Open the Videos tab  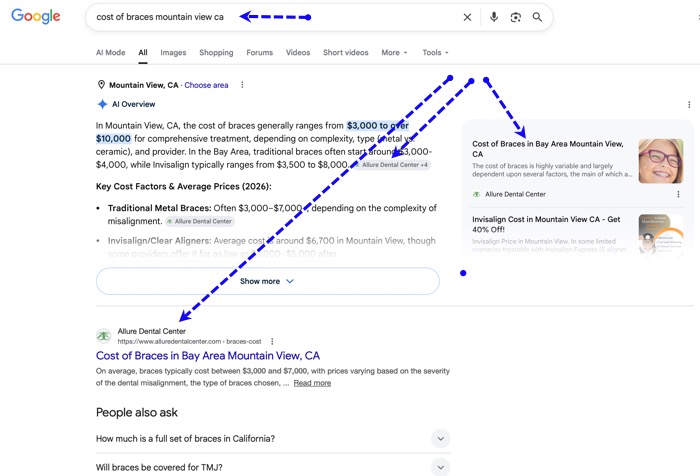(x=298, y=52)
